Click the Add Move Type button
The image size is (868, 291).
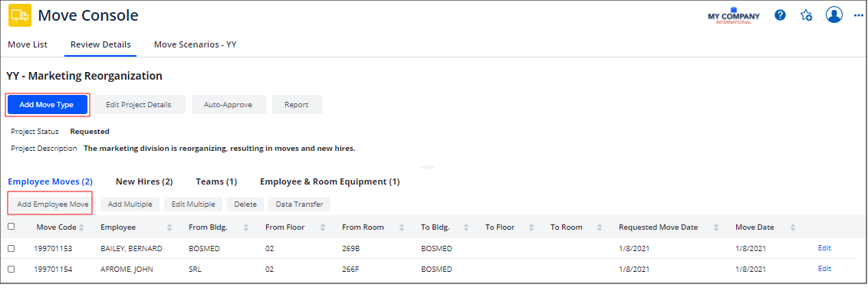(x=47, y=105)
